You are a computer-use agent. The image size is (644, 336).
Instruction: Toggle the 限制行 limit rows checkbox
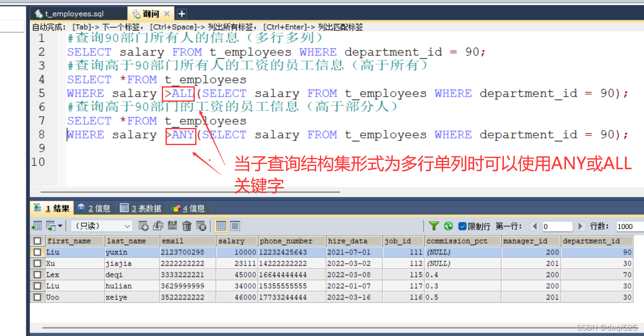point(462,226)
